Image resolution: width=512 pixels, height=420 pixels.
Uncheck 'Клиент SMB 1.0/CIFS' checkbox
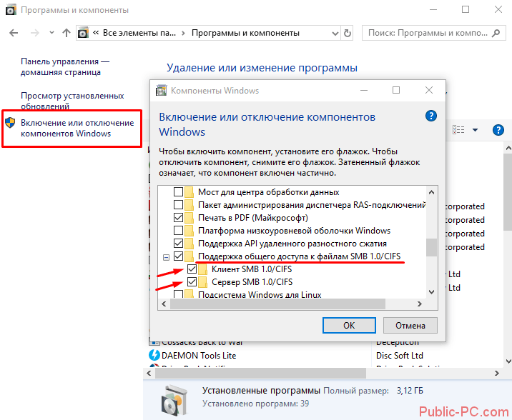[x=192, y=269]
